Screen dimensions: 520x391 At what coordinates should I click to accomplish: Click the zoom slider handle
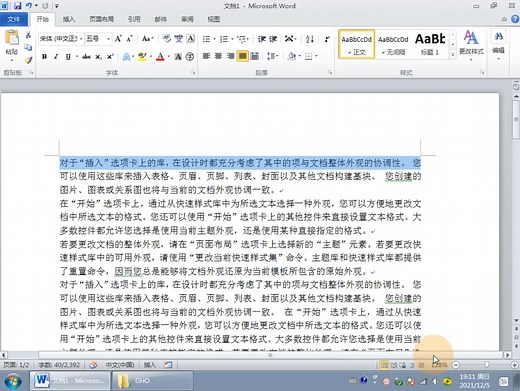[487, 365]
